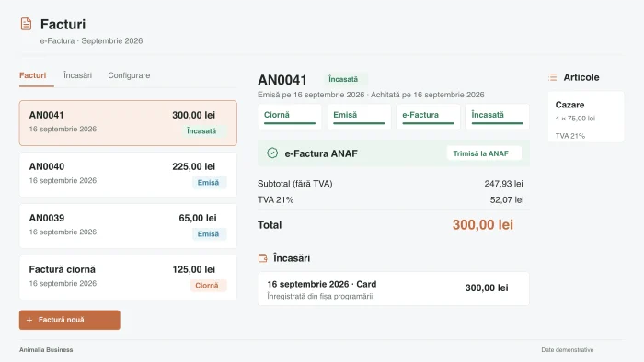Open invoice AN0041 in the list
This screenshot has width=644, height=362.
pos(128,123)
